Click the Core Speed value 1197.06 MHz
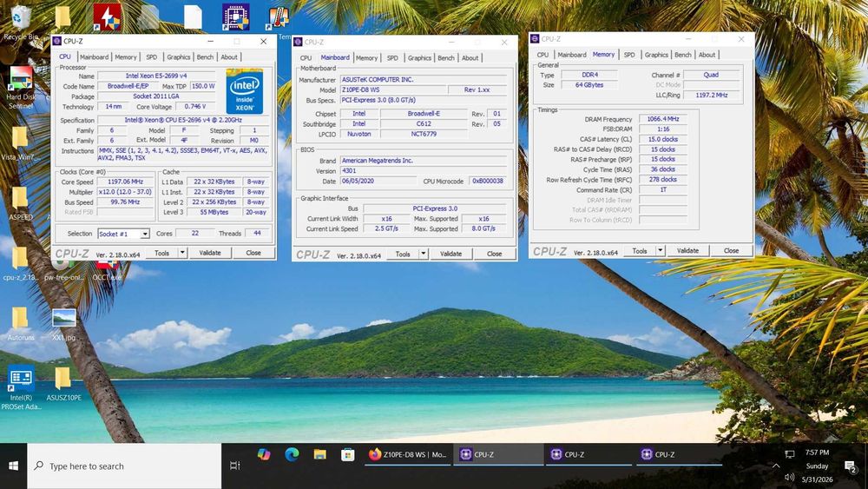 [126, 182]
